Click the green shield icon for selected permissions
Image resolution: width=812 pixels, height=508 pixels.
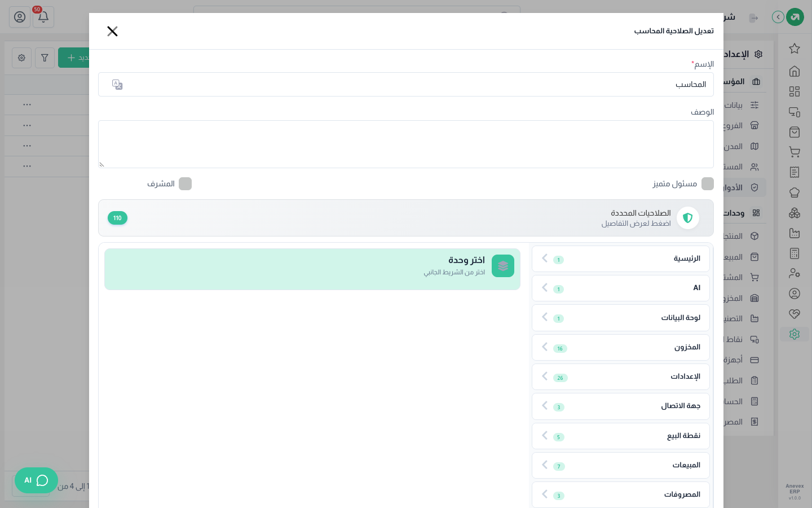click(688, 218)
